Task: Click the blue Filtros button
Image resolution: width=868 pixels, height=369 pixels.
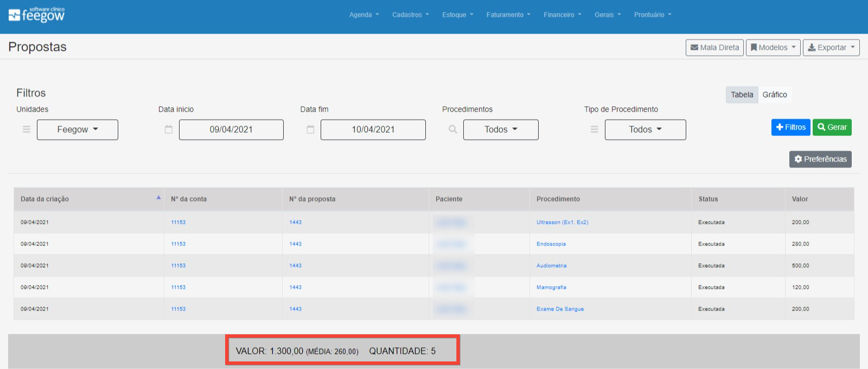Action: 791,127
